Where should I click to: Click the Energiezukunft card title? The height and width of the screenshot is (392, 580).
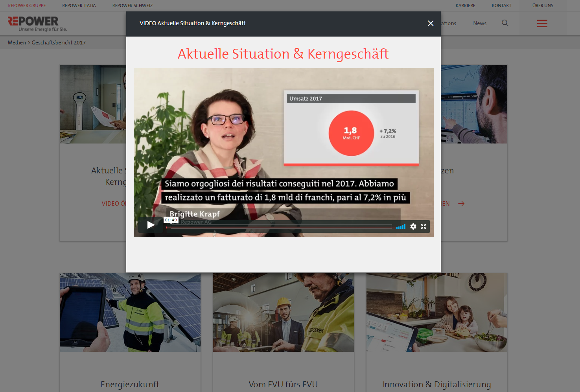pos(130,384)
